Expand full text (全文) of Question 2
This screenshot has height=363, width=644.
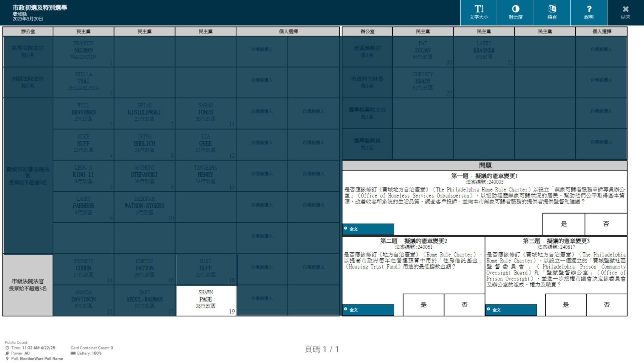coord(368,310)
